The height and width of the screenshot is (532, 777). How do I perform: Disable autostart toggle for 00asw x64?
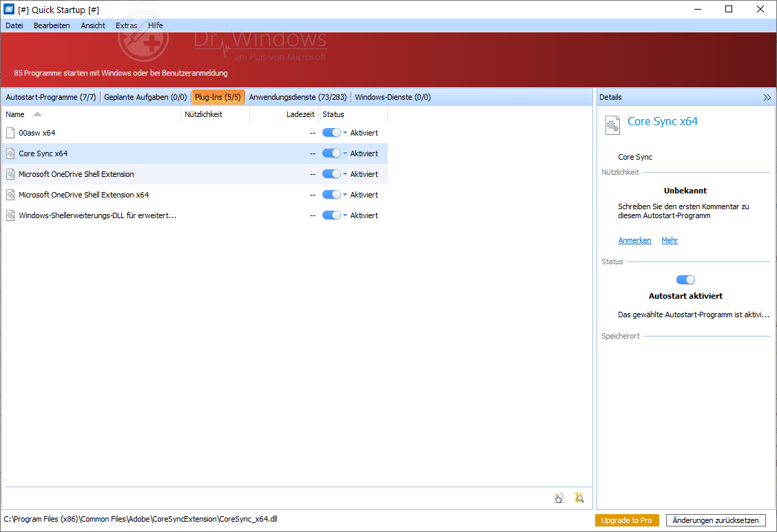tap(331, 133)
